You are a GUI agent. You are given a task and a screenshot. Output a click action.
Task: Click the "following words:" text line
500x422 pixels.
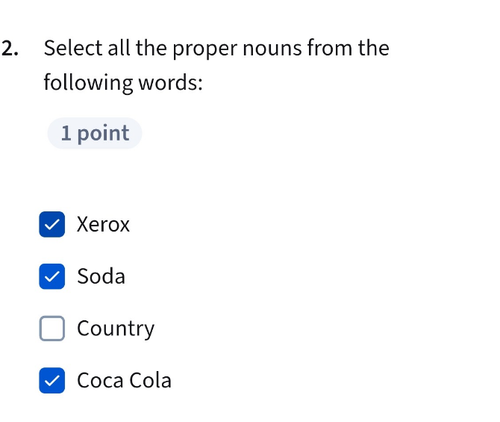123,83
